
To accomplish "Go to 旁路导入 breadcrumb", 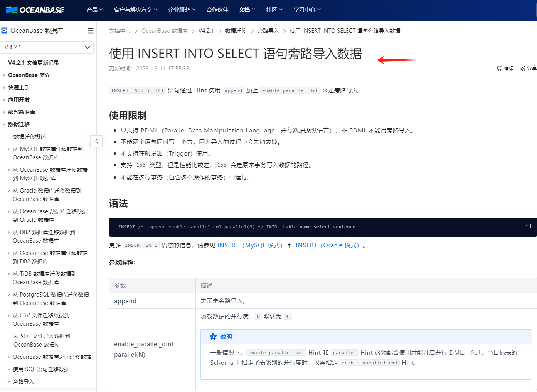I will tap(268, 31).
